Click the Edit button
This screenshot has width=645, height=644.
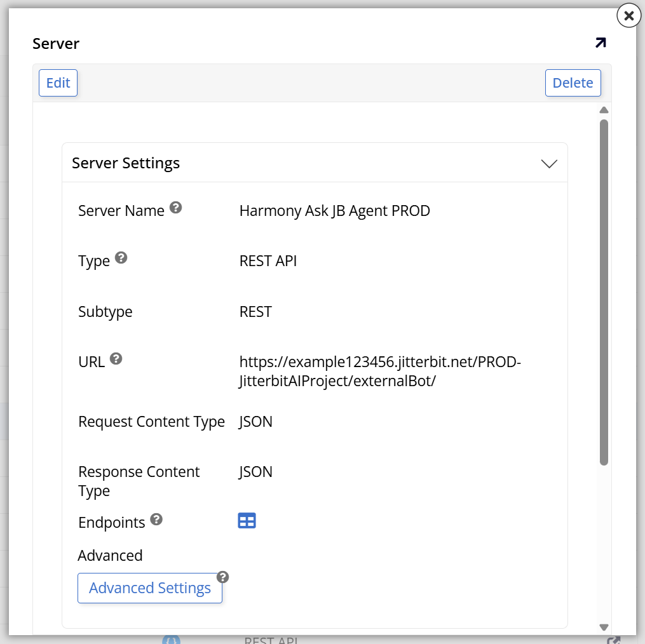[58, 83]
